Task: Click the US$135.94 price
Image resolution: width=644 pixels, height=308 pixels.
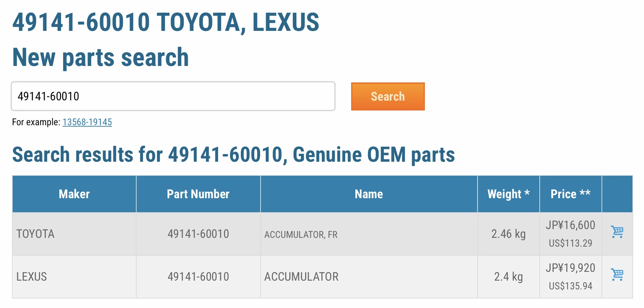Action: point(570,286)
